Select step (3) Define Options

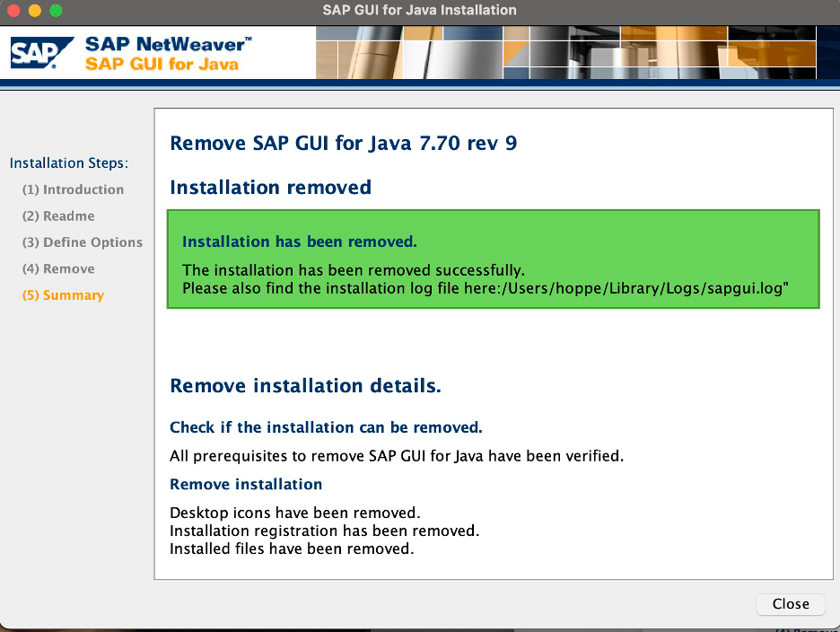pos(83,242)
